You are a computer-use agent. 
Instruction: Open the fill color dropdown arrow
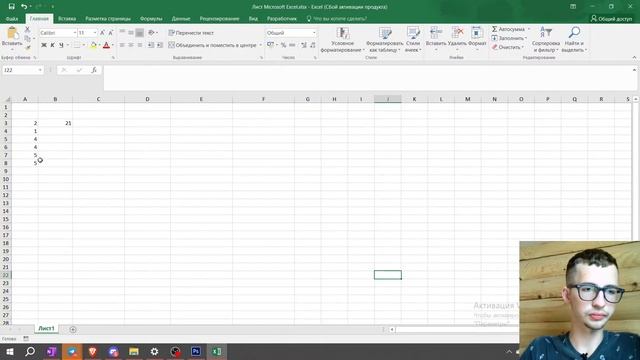[99, 45]
